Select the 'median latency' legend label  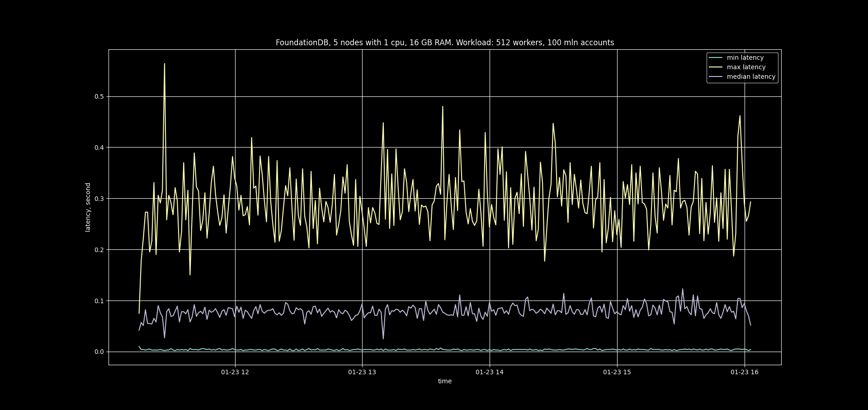751,76
